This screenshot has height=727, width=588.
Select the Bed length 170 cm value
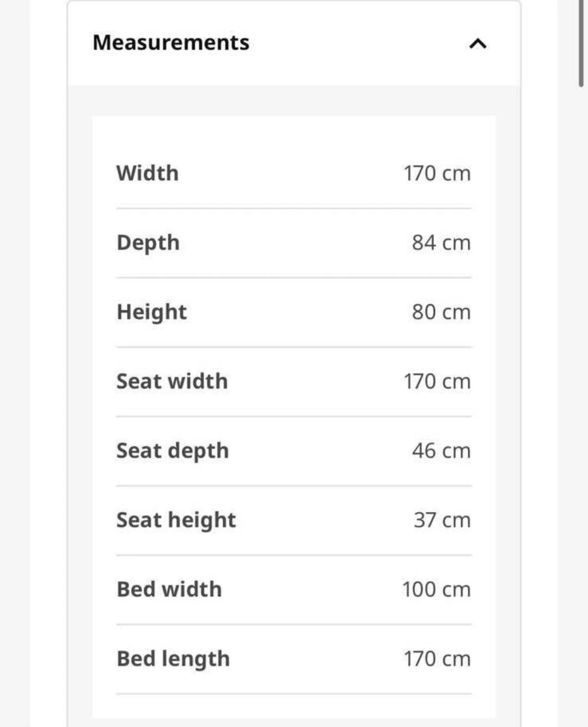[437, 659]
